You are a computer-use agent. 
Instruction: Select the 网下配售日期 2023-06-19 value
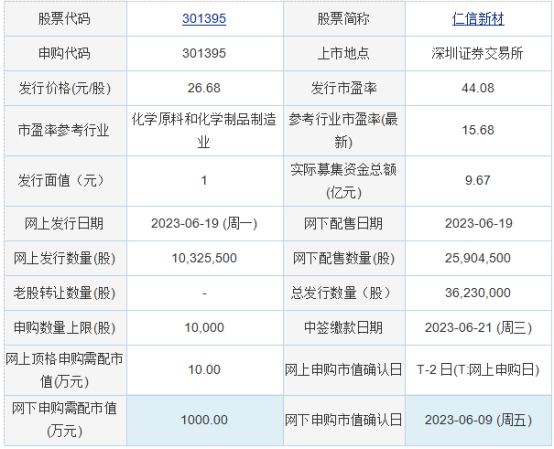point(478,224)
